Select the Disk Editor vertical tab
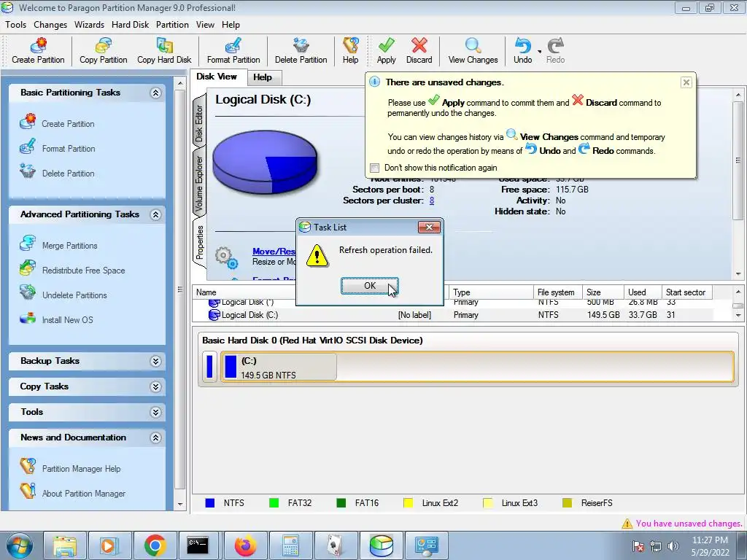The image size is (747, 560). click(199, 122)
